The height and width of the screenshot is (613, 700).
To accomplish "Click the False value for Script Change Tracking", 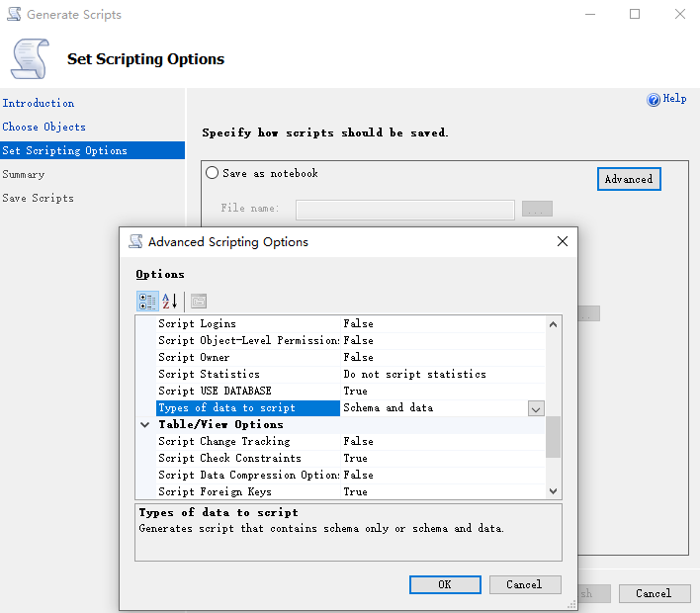I will tap(358, 442).
